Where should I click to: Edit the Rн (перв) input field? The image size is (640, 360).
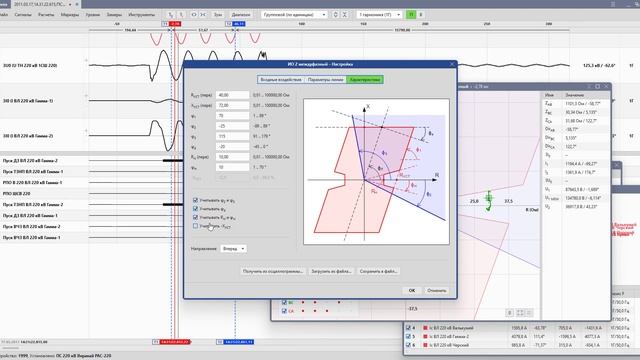(232, 157)
